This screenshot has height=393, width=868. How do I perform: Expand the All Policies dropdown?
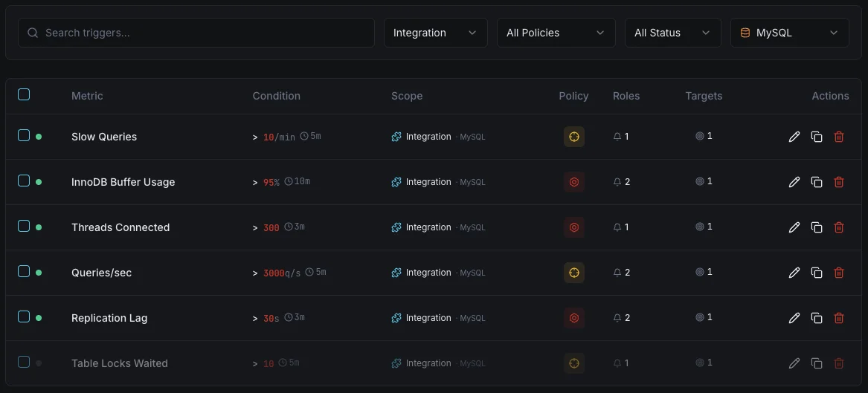(x=556, y=33)
